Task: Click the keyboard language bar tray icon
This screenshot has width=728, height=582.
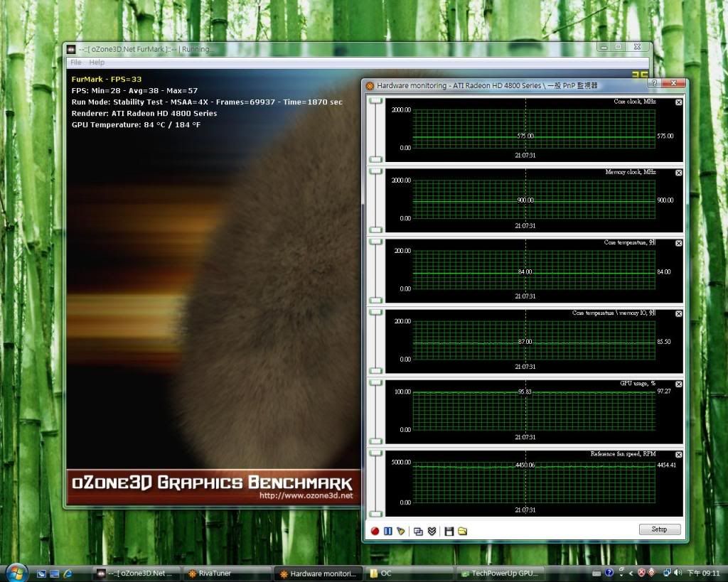Action: (x=596, y=573)
